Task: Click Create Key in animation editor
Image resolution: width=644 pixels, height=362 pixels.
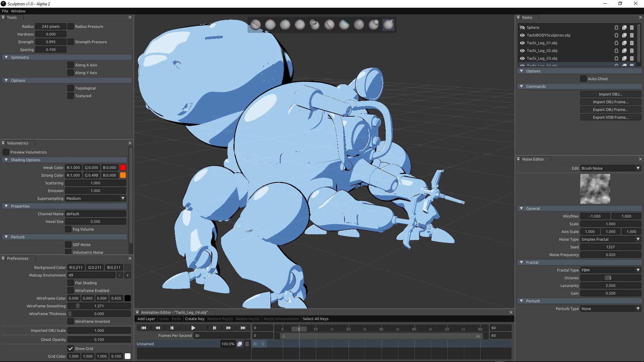Action: pyautogui.click(x=195, y=319)
